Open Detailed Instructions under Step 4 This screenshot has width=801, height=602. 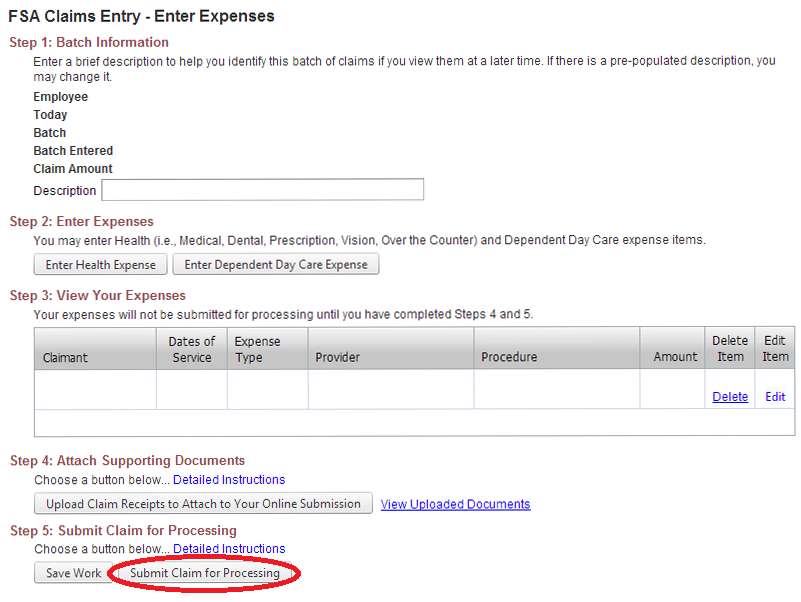[x=229, y=480]
